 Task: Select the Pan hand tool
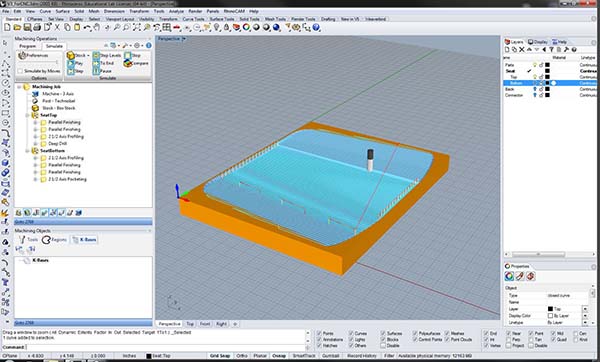click(x=97, y=28)
